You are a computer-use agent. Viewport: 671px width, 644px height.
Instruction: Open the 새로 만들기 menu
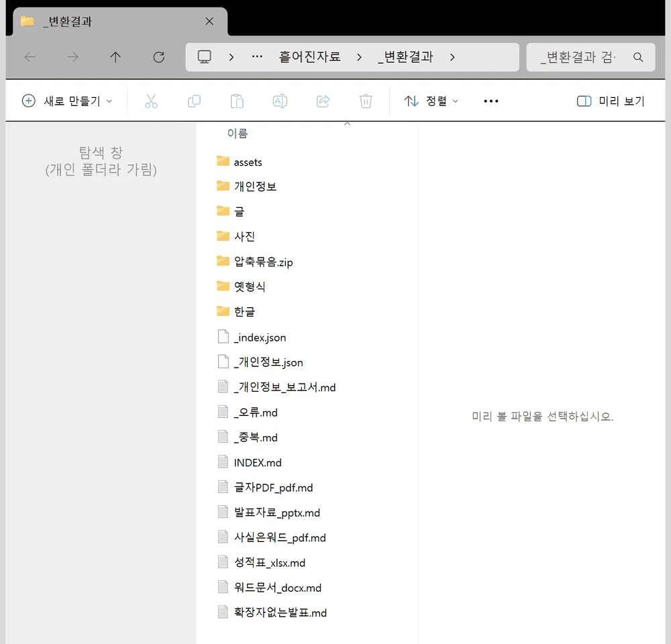coord(67,101)
